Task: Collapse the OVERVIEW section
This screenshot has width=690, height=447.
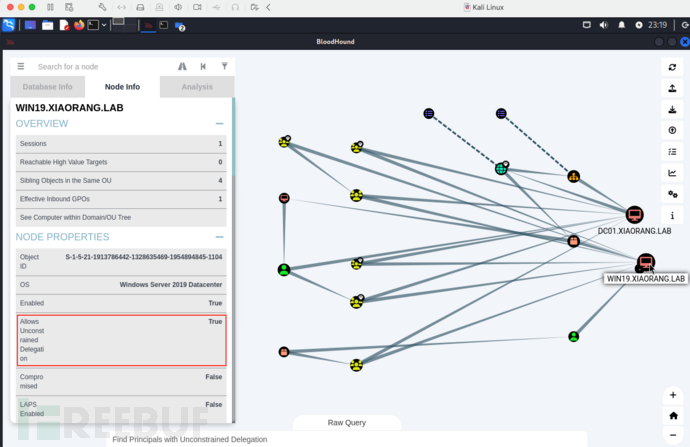Action: [x=219, y=124]
